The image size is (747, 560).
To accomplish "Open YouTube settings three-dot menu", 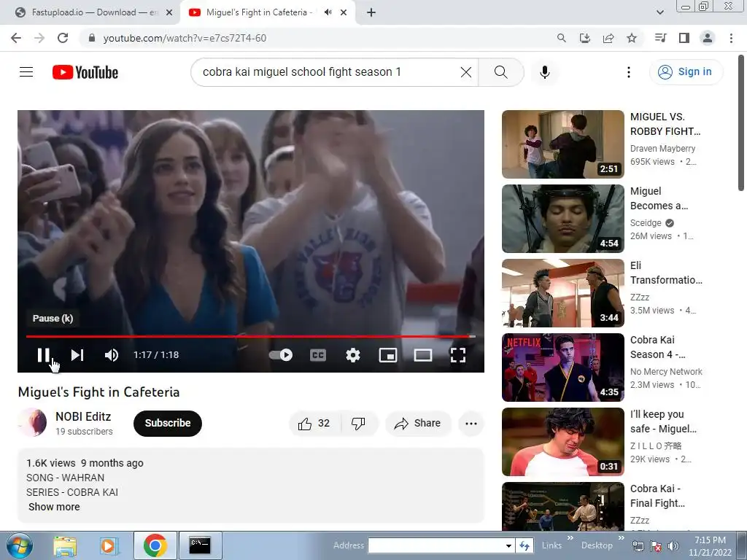I will point(629,72).
